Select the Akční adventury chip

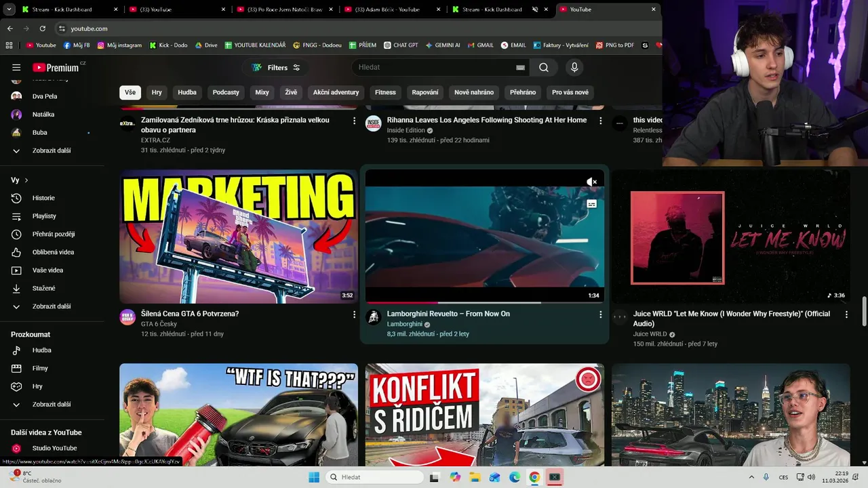pyautogui.click(x=336, y=92)
